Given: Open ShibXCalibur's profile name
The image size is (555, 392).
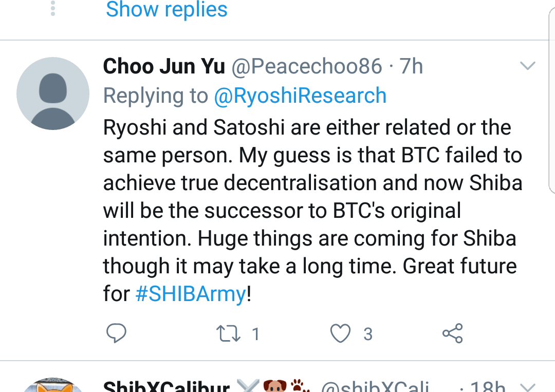Looking at the screenshot, I should point(166,387).
